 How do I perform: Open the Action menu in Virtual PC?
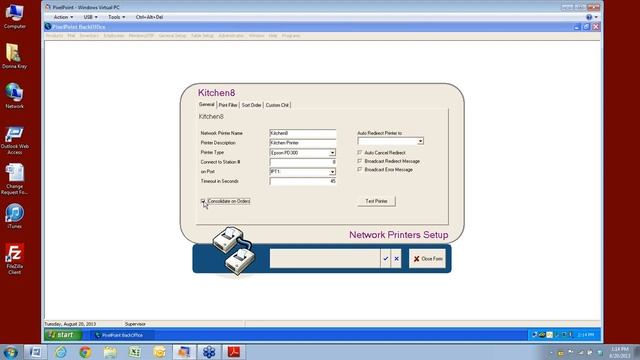(63, 17)
